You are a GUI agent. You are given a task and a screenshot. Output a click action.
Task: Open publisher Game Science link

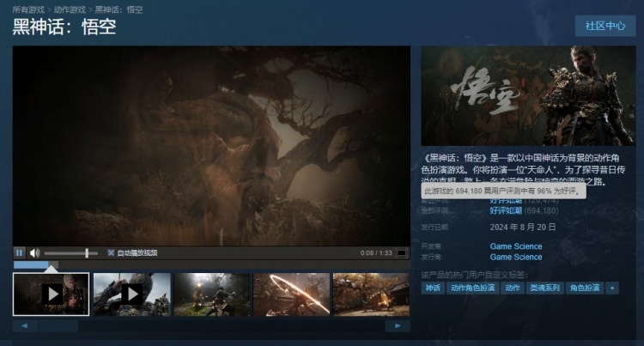coord(516,257)
